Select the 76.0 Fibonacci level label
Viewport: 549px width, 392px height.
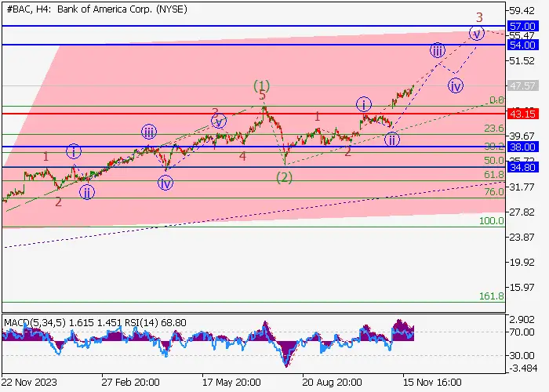[x=494, y=192]
